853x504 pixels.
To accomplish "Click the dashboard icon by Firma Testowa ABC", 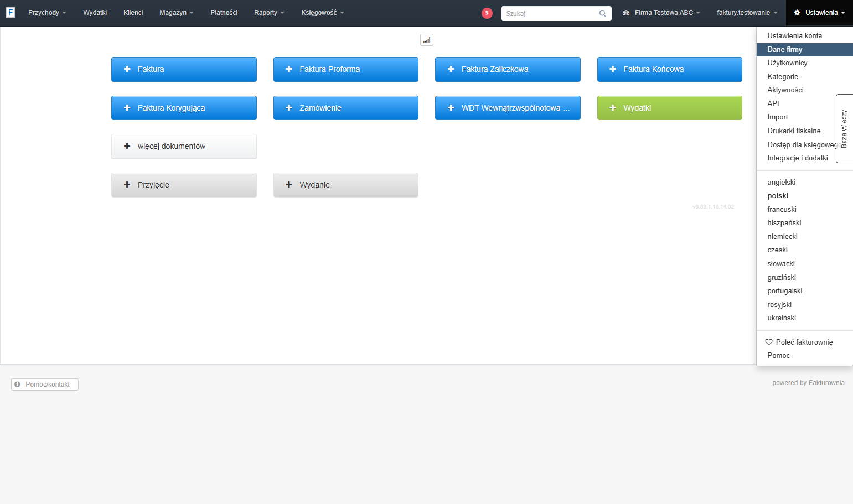I will [626, 13].
